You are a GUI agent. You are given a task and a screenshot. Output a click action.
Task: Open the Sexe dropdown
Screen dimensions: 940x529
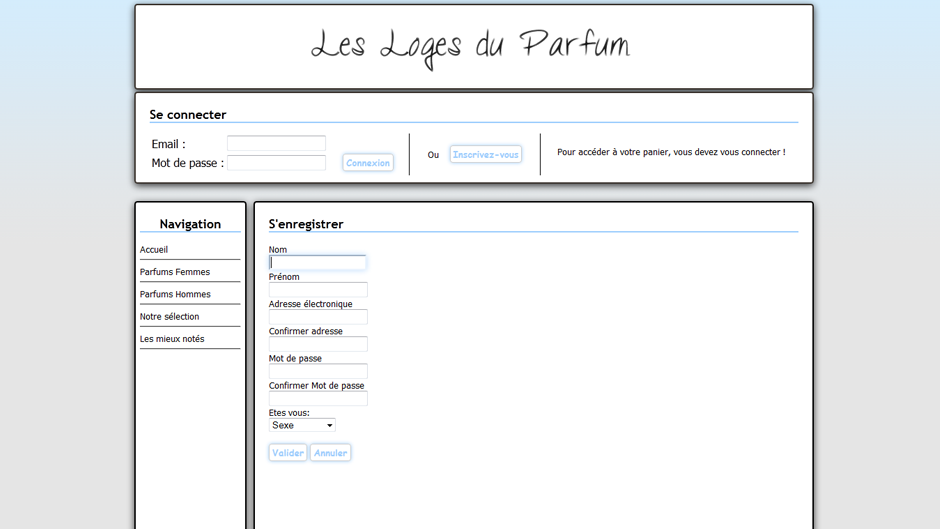pos(302,425)
